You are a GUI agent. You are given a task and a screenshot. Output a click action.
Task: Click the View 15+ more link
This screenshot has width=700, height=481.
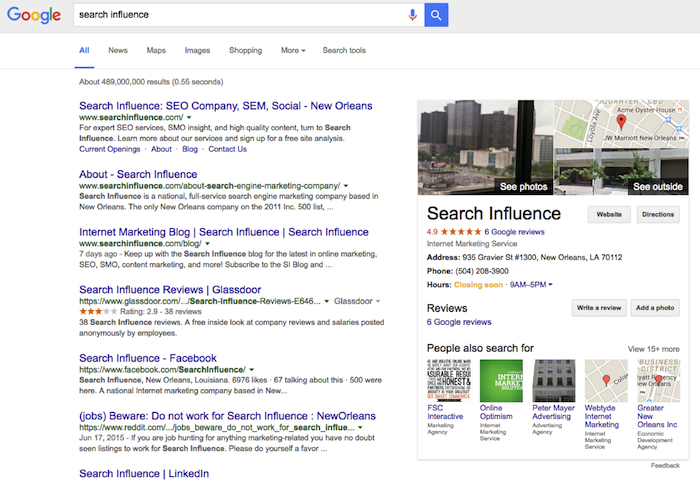click(x=653, y=349)
